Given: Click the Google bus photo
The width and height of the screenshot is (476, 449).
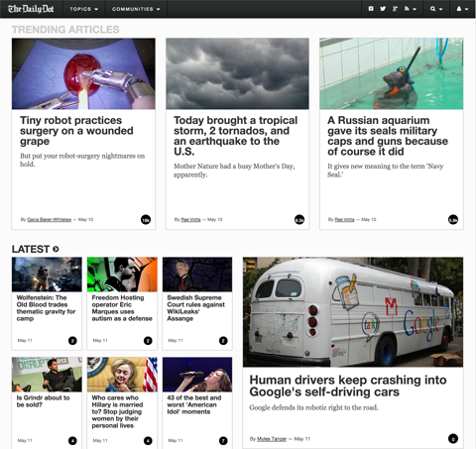Looking at the screenshot, I should pos(353,312).
